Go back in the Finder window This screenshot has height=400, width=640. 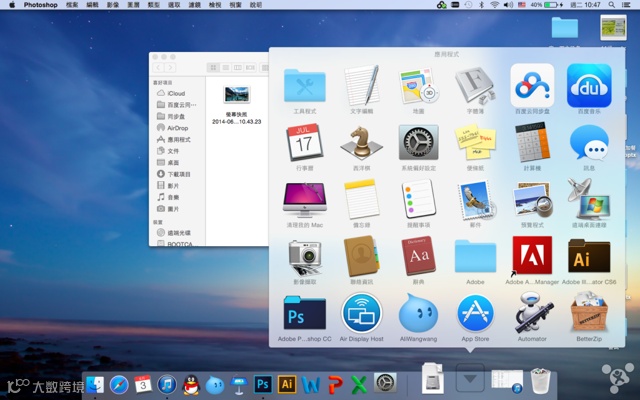point(158,67)
